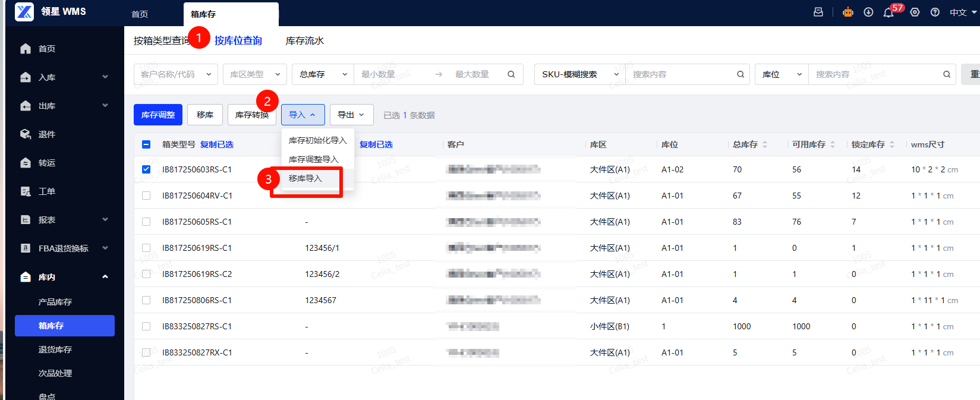Image resolution: width=980 pixels, height=400 pixels.
Task: Click the 首页 home icon in sidebar
Action: click(26, 49)
